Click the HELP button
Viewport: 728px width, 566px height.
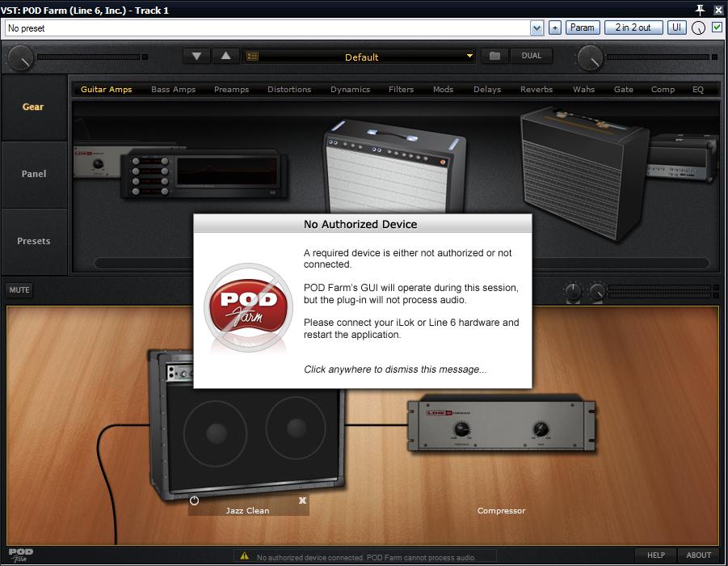(x=655, y=555)
